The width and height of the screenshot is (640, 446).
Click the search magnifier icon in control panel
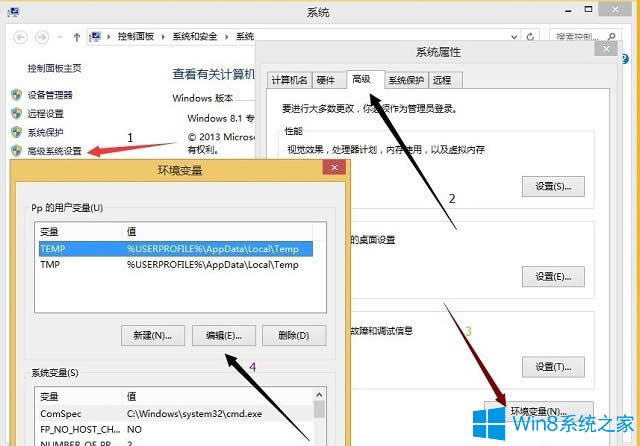pos(611,37)
